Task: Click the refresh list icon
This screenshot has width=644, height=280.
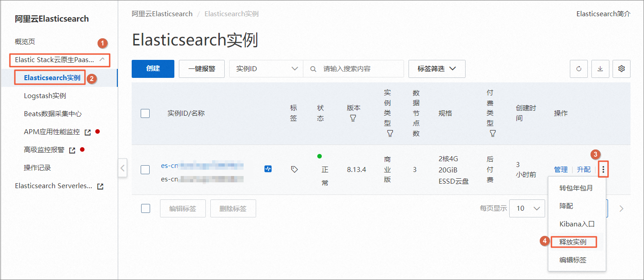Action: pos(579,69)
